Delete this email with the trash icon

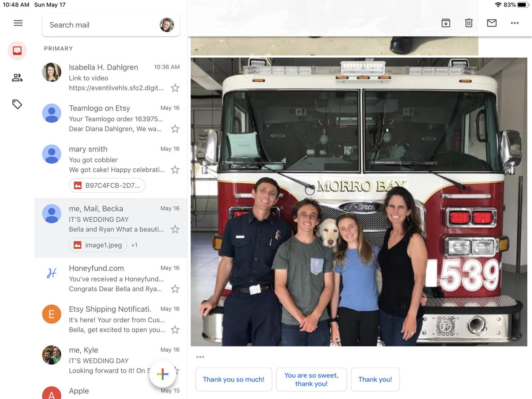(x=469, y=23)
